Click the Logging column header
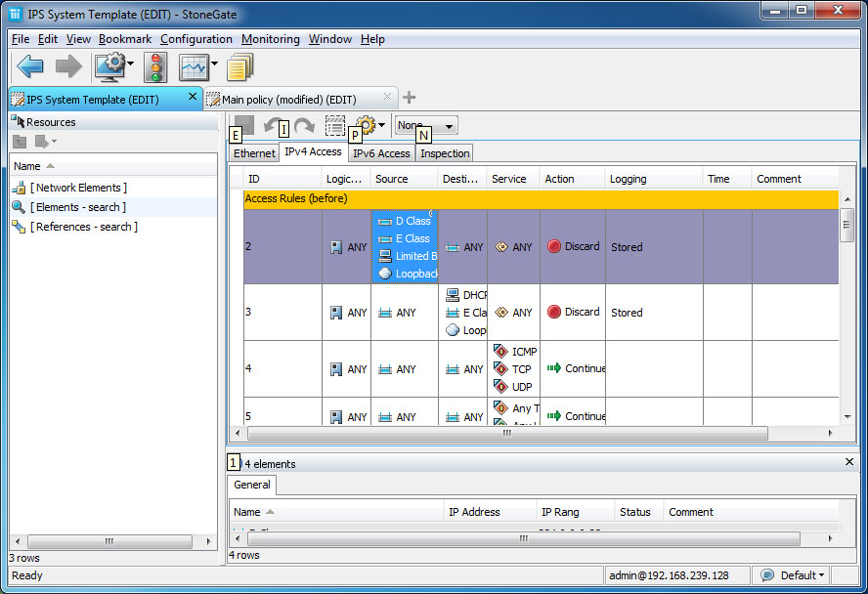Viewport: 868px width, 594px height. [x=654, y=179]
